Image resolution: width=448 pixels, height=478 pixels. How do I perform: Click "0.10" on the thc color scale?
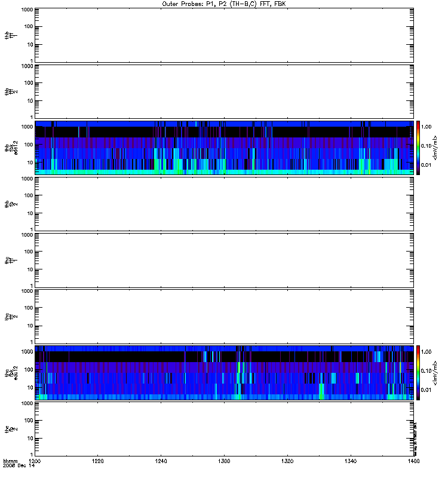(x=426, y=370)
